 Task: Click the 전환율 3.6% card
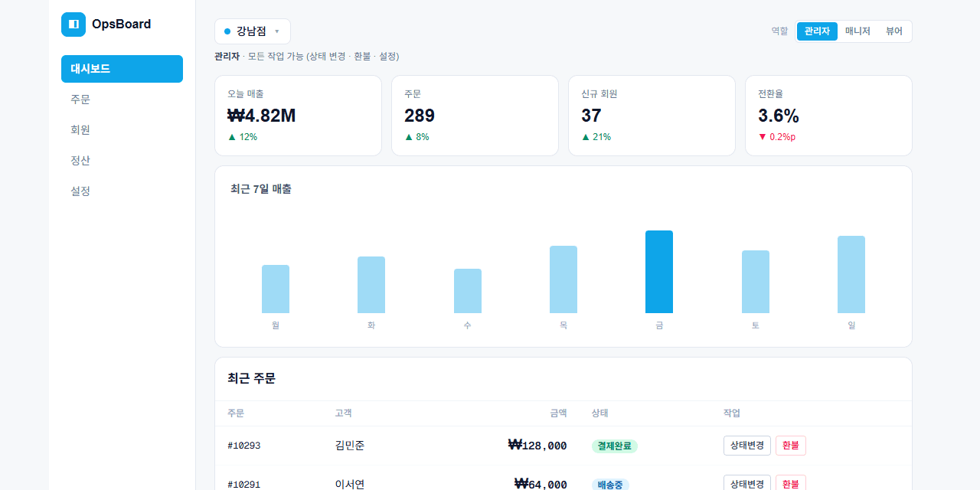[829, 116]
